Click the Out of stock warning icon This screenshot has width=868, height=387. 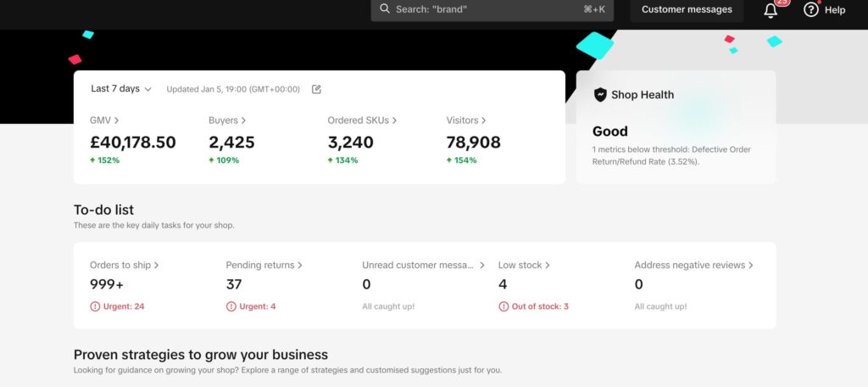point(504,306)
